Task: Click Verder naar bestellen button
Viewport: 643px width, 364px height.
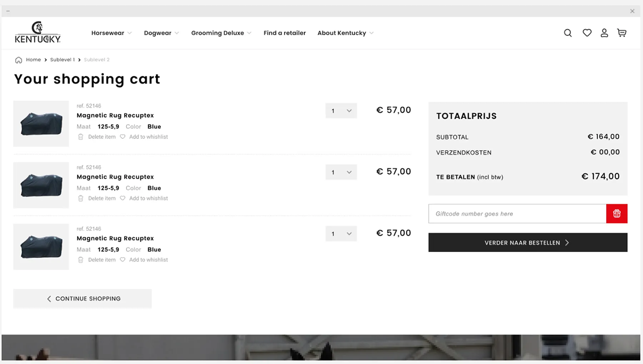Action: pos(528,243)
